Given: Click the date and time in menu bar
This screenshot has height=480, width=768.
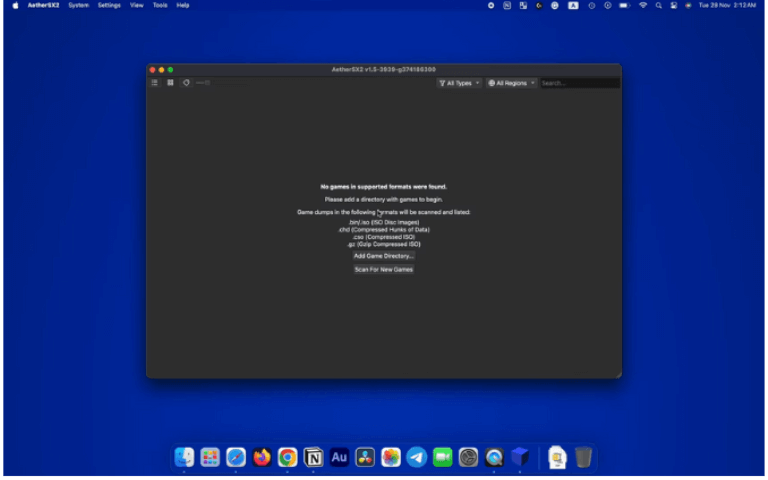Looking at the screenshot, I should [727, 5].
